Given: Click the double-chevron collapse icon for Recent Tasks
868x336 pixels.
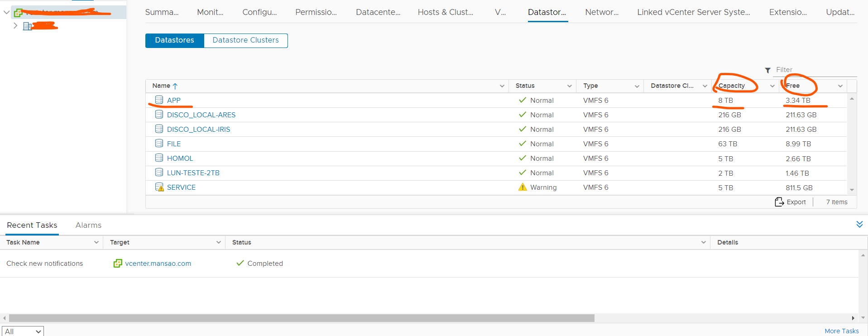Looking at the screenshot, I should pos(859,224).
